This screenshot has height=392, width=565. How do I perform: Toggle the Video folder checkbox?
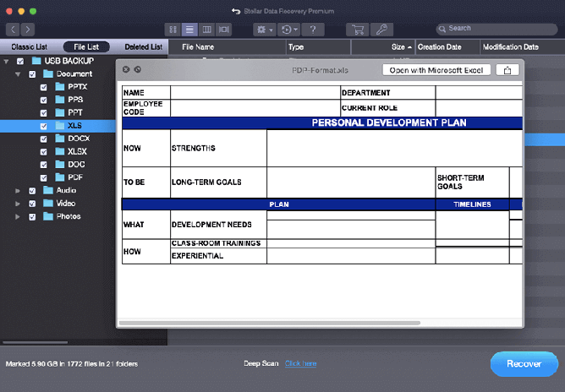pos(32,204)
